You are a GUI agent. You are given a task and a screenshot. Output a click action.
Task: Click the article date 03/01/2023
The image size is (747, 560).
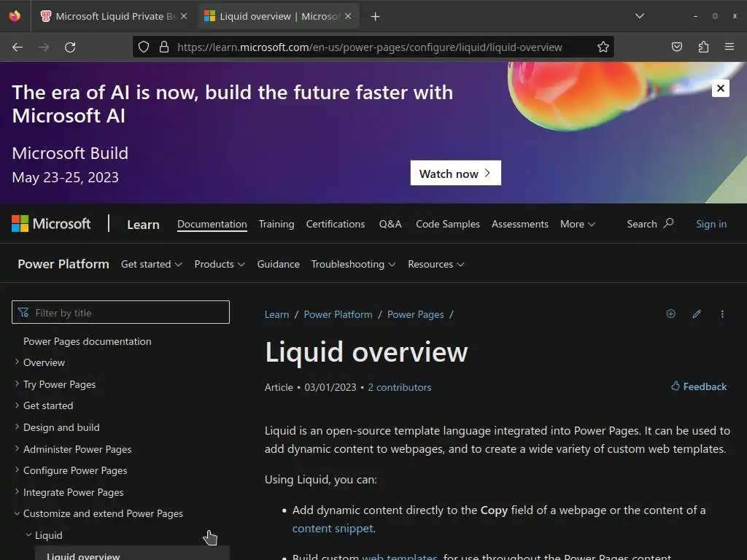coord(330,387)
